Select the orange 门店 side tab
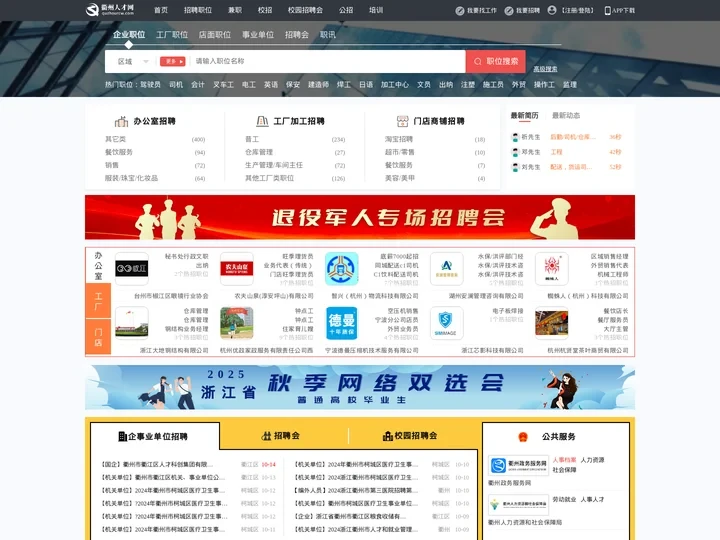 click(98, 337)
